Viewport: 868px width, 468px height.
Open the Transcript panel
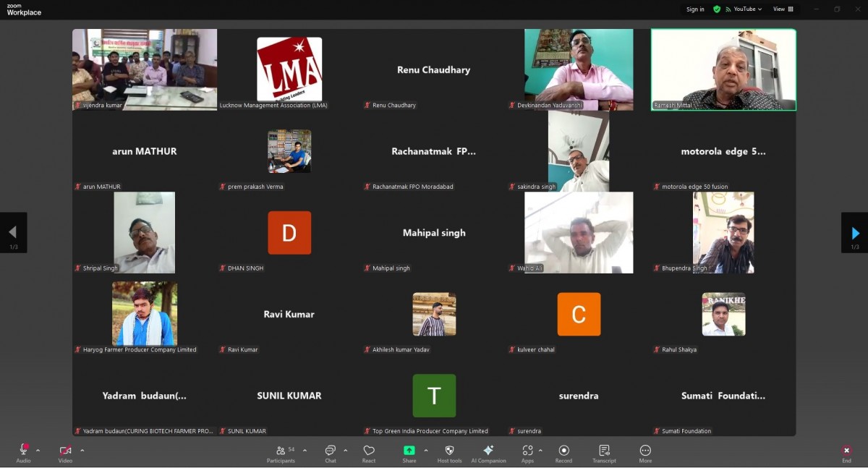click(604, 453)
